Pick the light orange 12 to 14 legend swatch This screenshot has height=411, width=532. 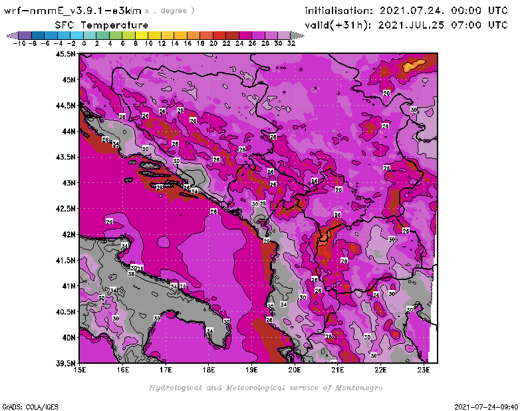click(168, 36)
